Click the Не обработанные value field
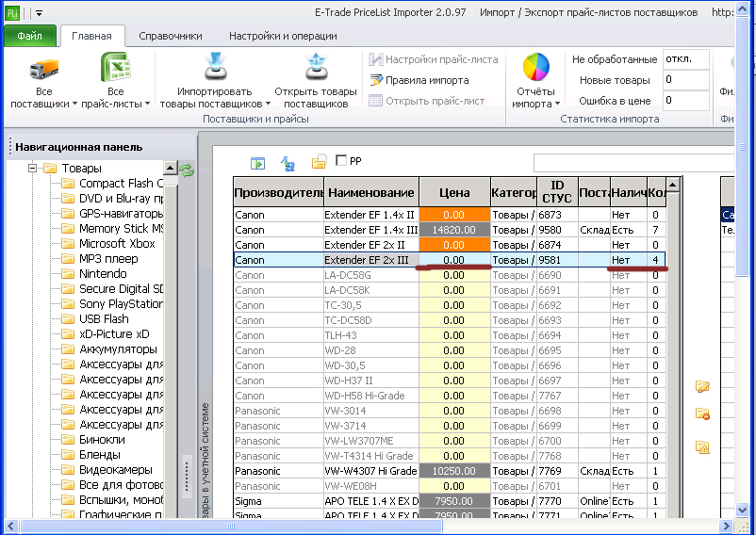The height and width of the screenshot is (535, 756). (x=685, y=59)
